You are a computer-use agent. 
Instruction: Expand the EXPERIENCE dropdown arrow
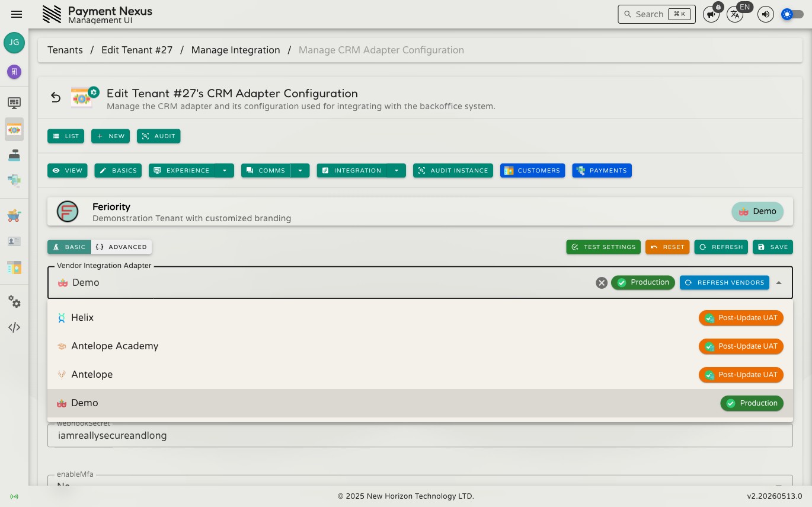[225, 170]
